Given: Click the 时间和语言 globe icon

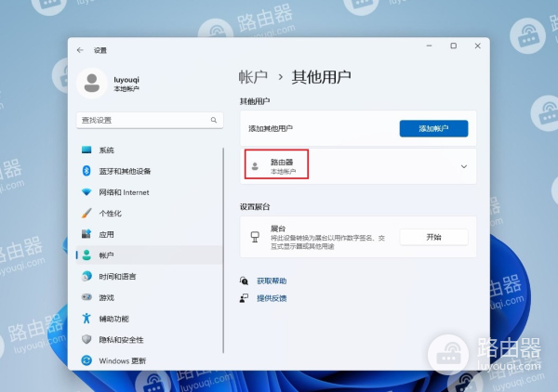Looking at the screenshot, I should pos(86,276).
